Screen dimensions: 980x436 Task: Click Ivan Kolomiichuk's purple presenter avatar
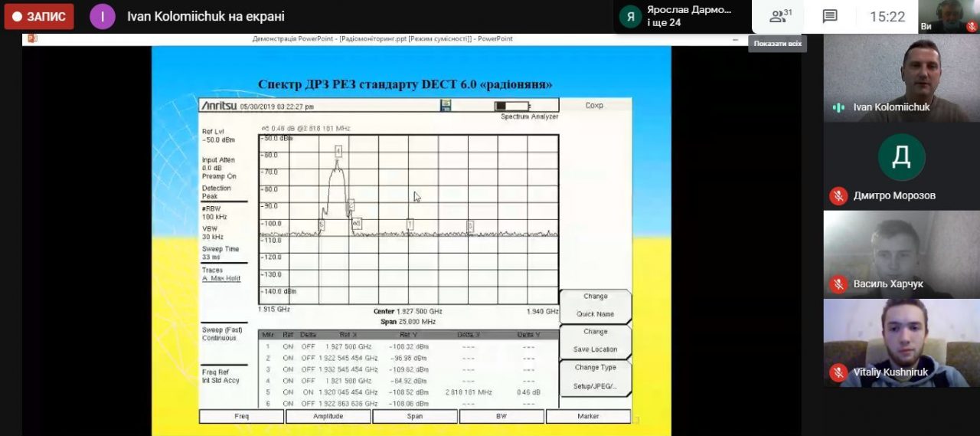point(103,16)
